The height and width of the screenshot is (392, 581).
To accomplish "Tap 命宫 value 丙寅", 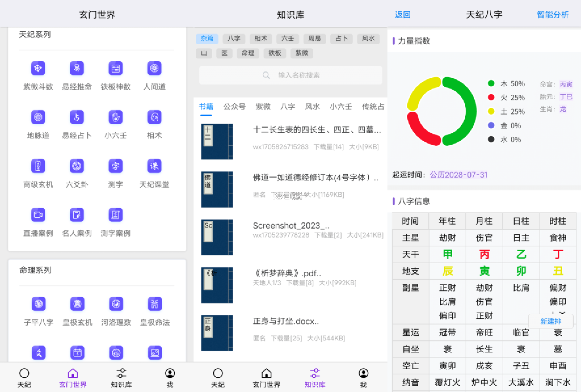I will (x=566, y=84).
